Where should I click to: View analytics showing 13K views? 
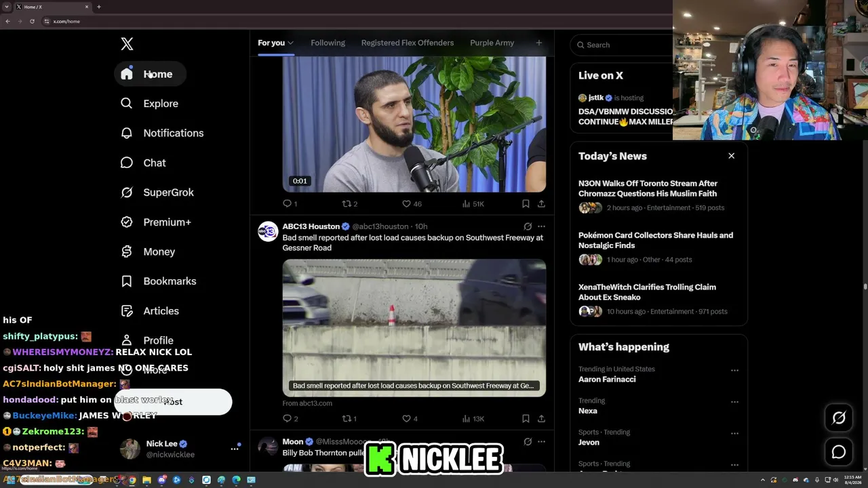(x=473, y=418)
